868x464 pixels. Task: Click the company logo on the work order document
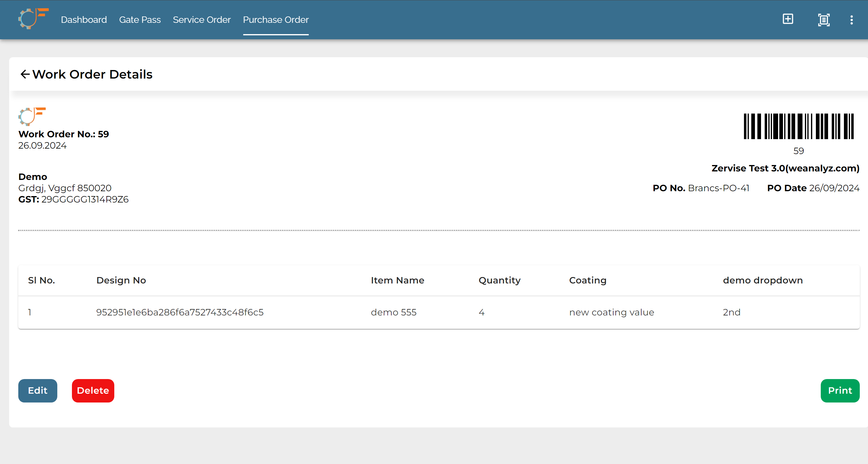coord(32,117)
